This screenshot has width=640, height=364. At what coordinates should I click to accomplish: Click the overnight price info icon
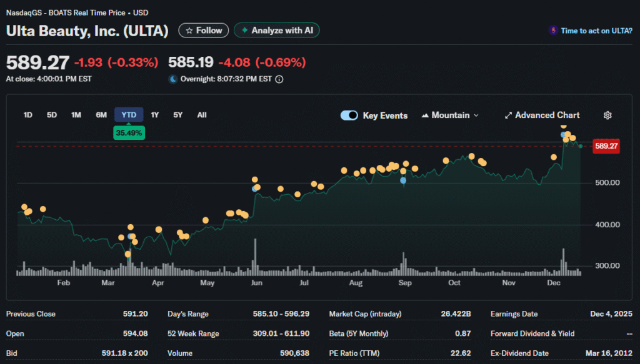[x=279, y=79]
